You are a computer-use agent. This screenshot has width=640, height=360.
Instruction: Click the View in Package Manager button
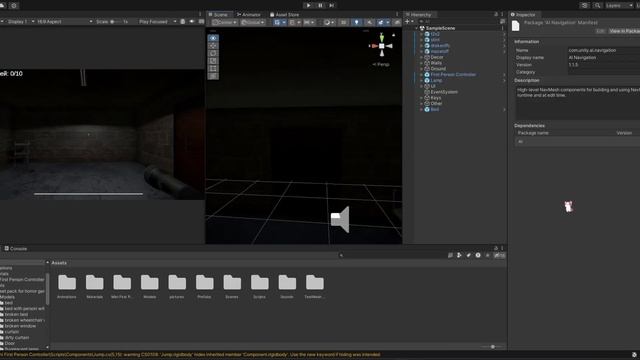[624, 31]
